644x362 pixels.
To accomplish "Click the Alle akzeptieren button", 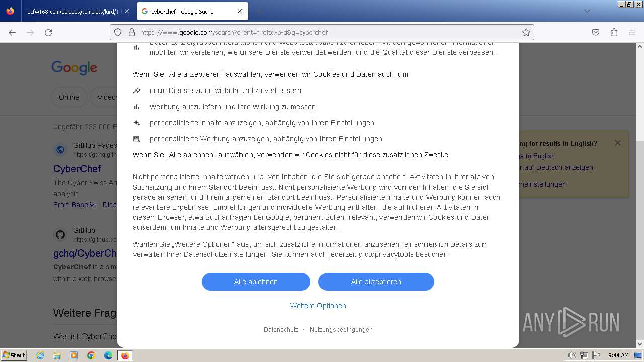I will 376,282.
